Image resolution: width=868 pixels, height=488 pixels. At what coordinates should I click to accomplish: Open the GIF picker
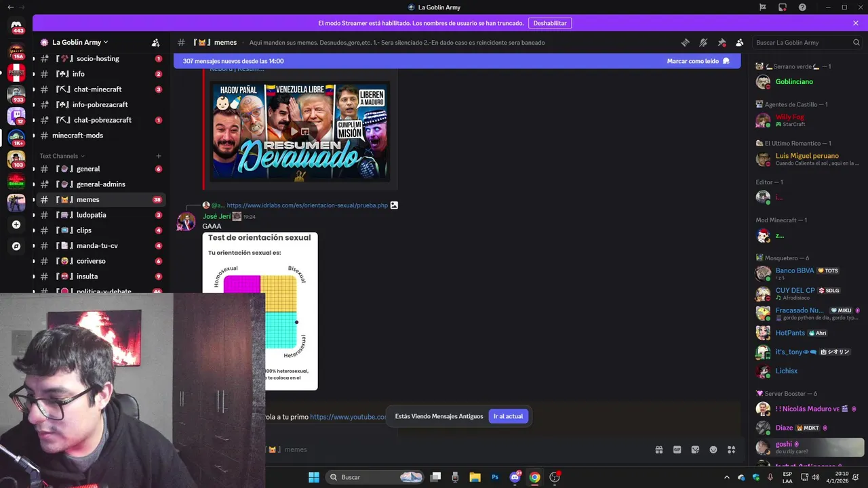[x=677, y=449]
